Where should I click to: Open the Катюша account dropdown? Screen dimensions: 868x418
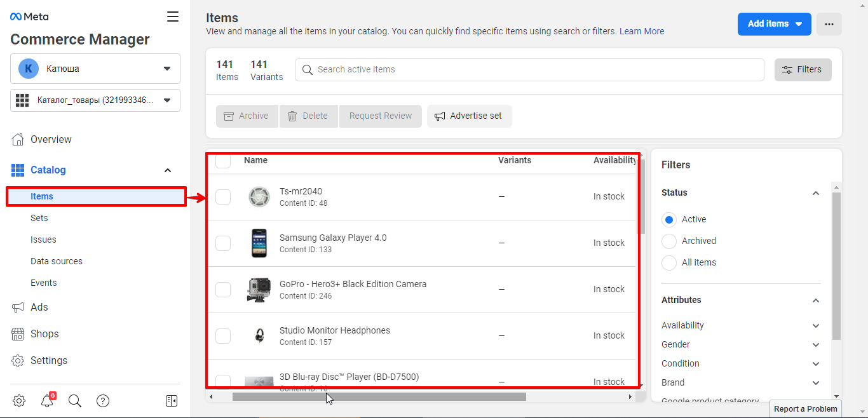95,69
